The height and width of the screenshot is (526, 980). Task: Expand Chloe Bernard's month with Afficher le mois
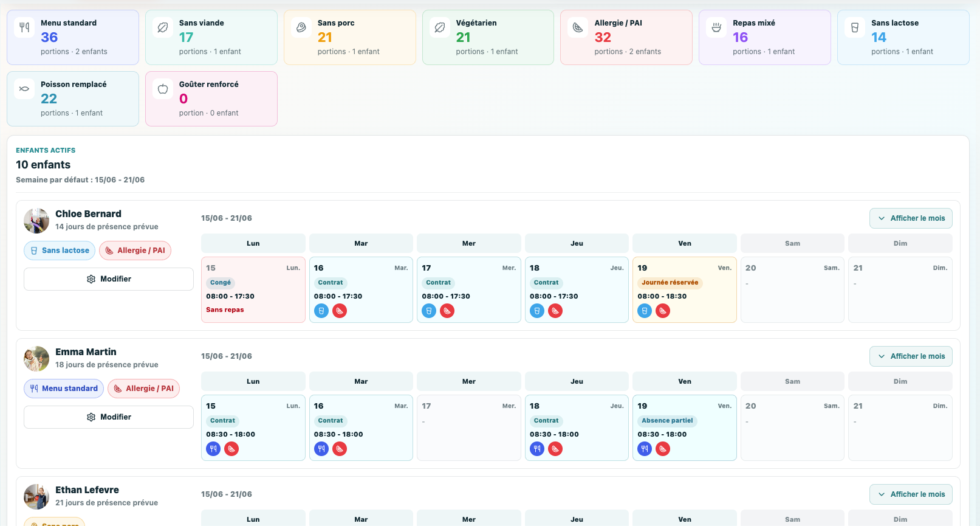coord(911,218)
